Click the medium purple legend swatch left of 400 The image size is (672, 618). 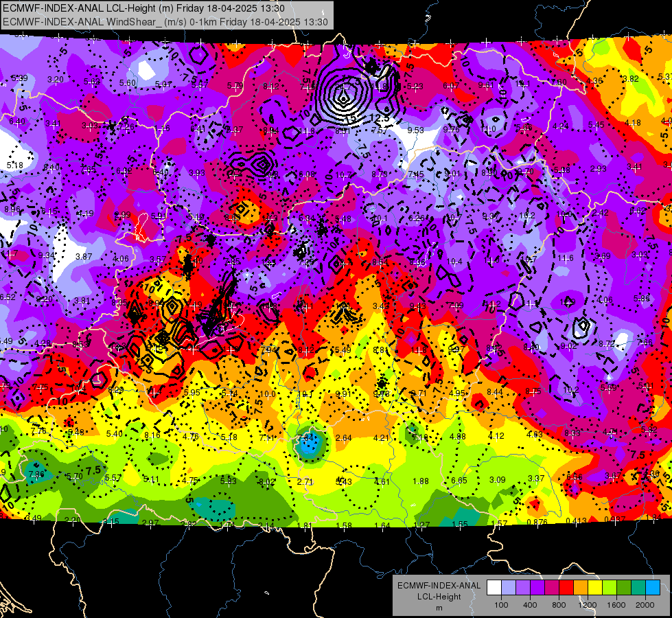(523, 588)
